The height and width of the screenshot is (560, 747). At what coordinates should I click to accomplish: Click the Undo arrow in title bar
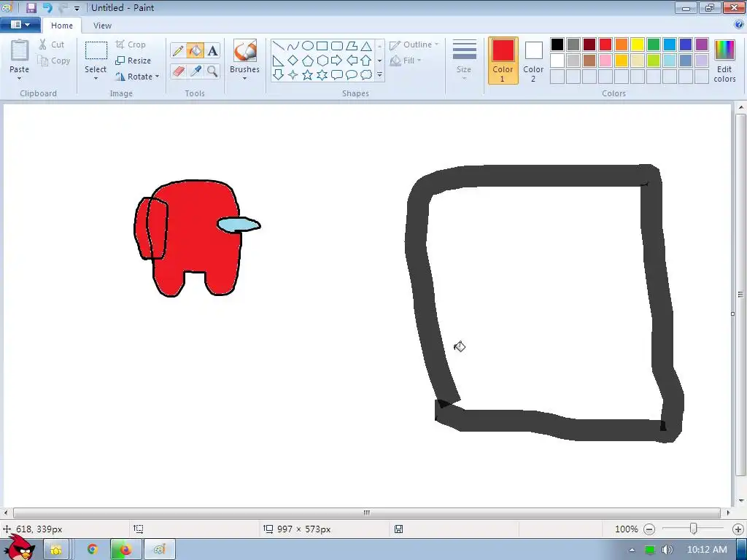pyautogui.click(x=47, y=7)
